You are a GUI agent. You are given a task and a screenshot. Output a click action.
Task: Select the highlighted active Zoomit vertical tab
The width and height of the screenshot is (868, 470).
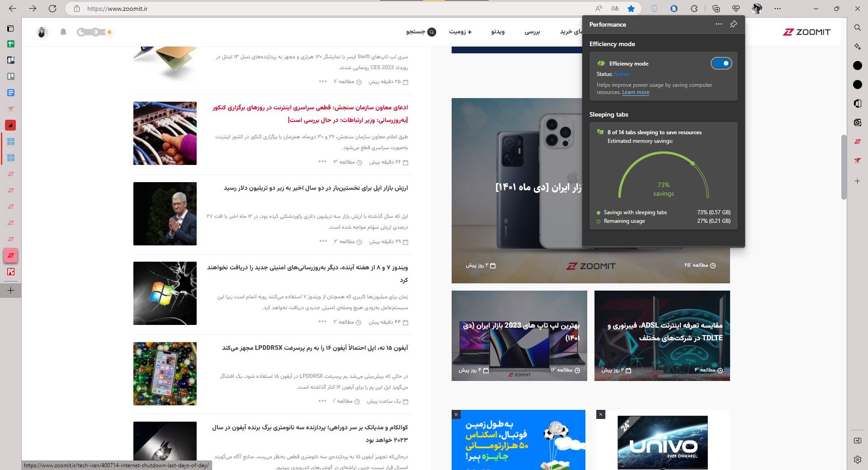(x=11, y=255)
